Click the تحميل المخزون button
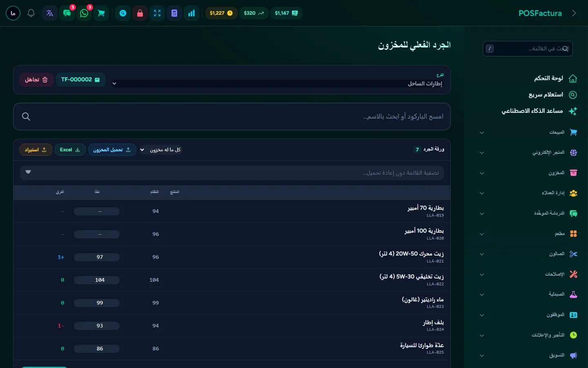 (112, 150)
